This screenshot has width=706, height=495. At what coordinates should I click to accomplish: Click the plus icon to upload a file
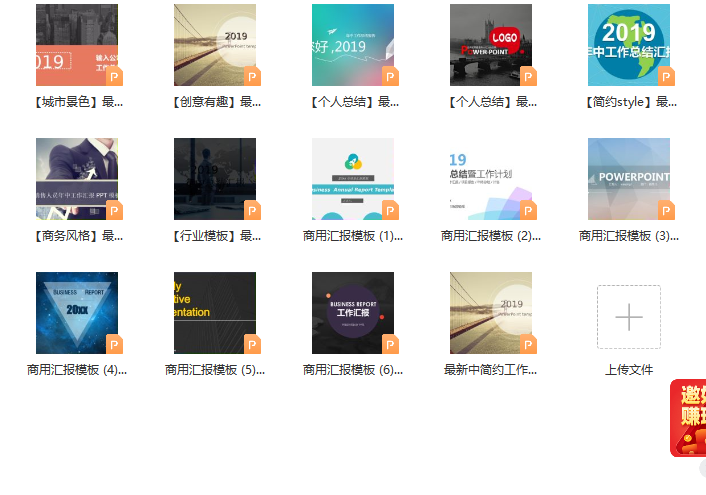(629, 317)
